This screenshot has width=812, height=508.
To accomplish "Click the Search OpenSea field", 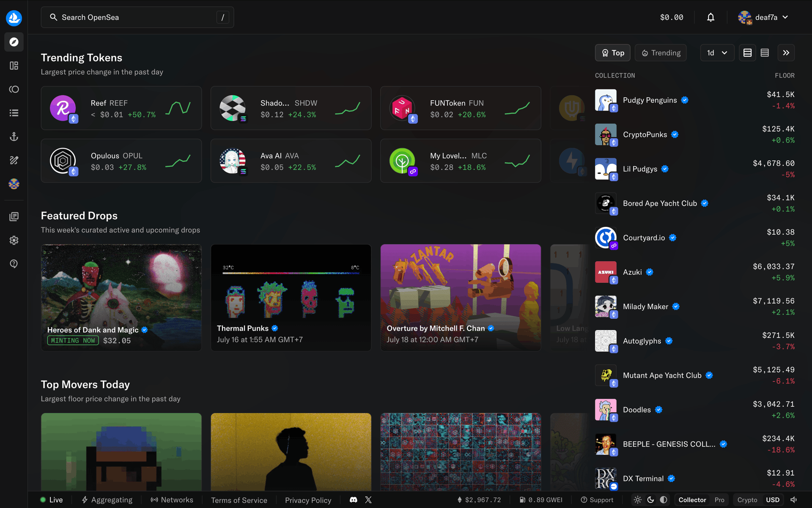I will pos(137,17).
